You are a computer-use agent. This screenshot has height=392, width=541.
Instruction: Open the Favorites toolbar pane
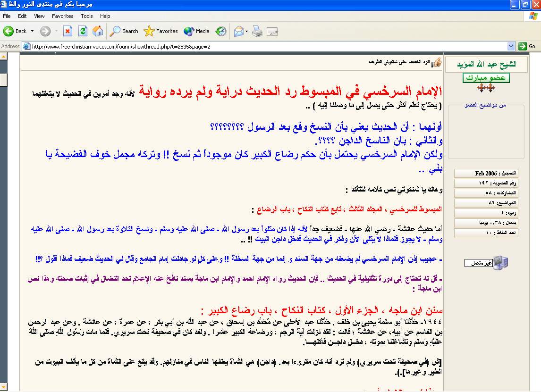[161, 31]
